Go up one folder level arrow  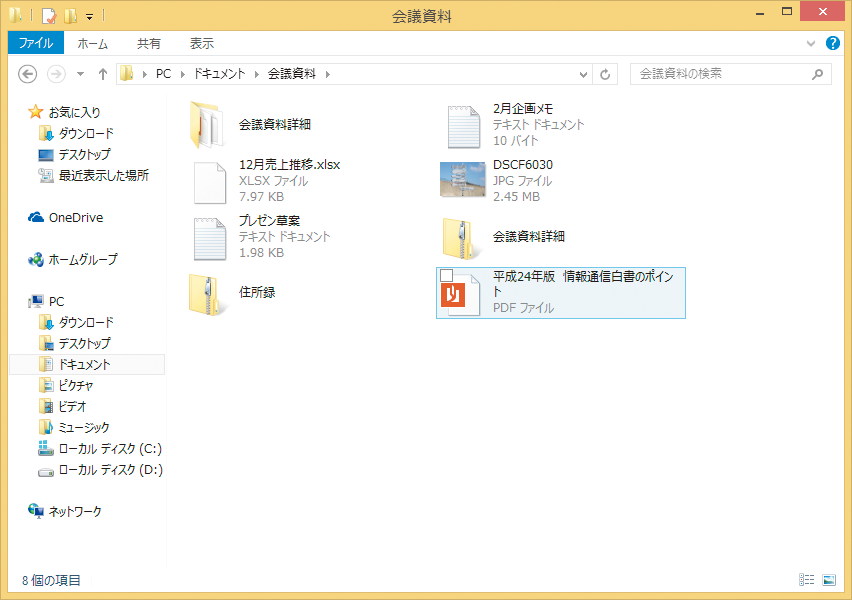tap(103, 74)
